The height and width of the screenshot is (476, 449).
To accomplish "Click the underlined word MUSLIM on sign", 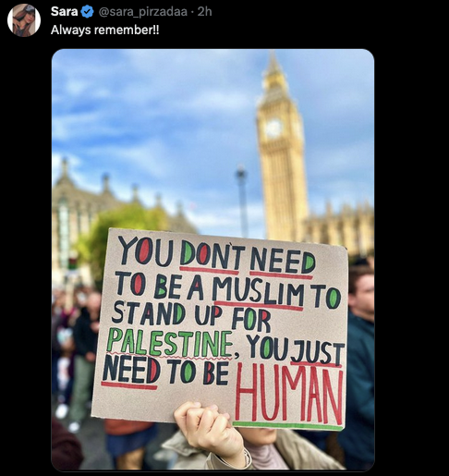I will pyautogui.click(x=258, y=291).
